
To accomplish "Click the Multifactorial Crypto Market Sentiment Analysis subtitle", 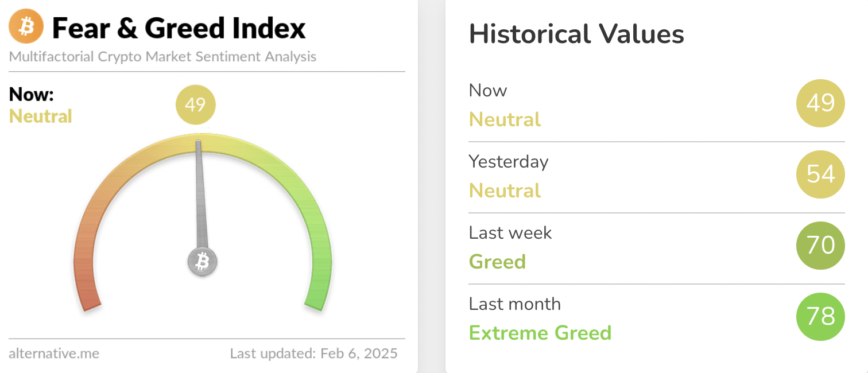I will point(162,57).
